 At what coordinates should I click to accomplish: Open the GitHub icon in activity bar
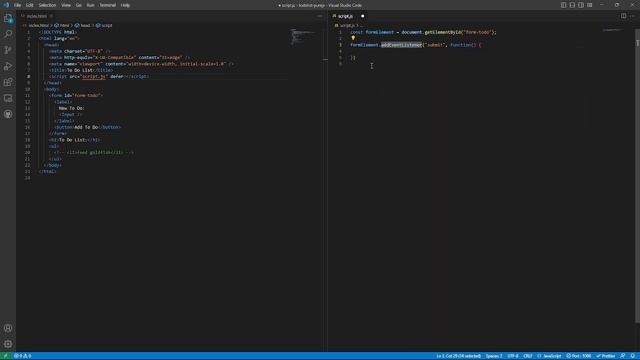pyautogui.click(x=8, y=114)
